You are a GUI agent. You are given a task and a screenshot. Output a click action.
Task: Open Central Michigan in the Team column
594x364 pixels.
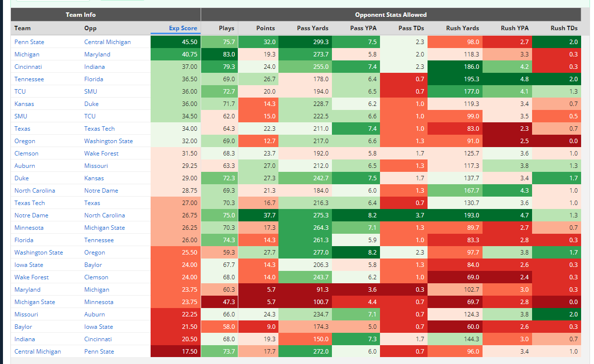click(38, 352)
